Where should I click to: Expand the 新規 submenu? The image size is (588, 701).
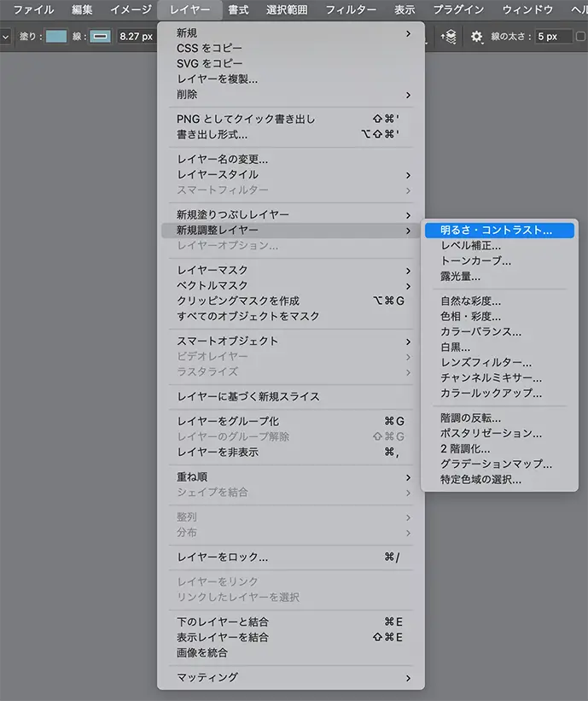[x=291, y=33]
